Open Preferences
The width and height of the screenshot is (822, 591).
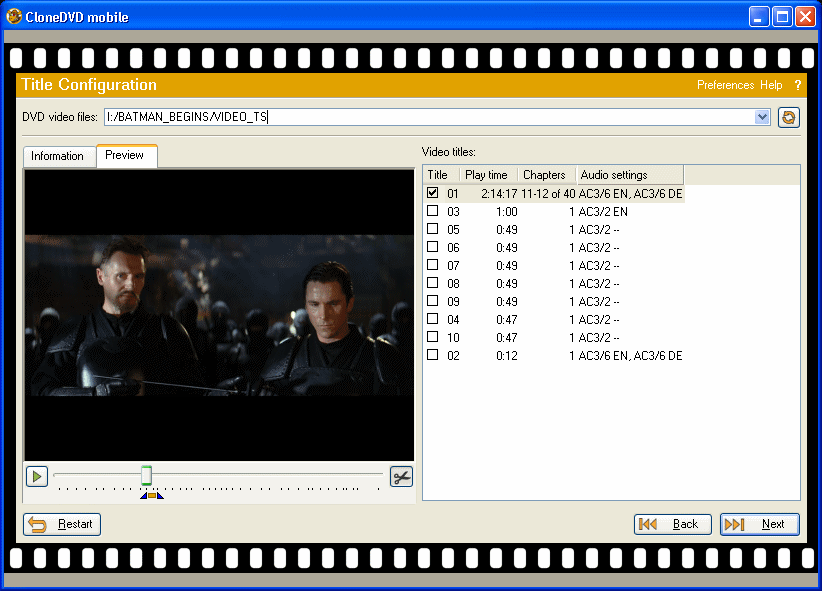click(725, 85)
